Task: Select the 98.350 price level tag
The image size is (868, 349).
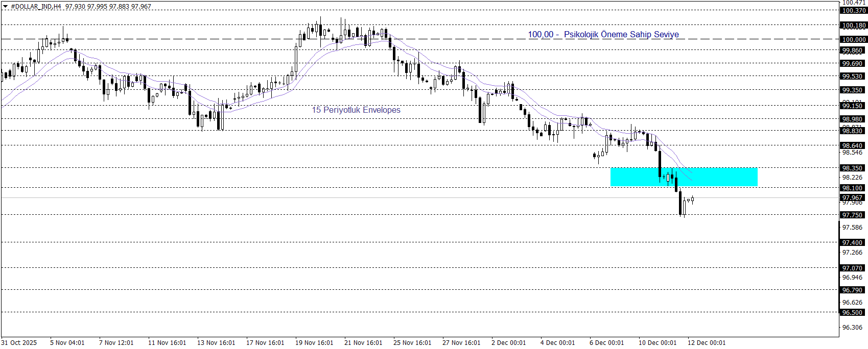Action: pyautogui.click(x=852, y=168)
